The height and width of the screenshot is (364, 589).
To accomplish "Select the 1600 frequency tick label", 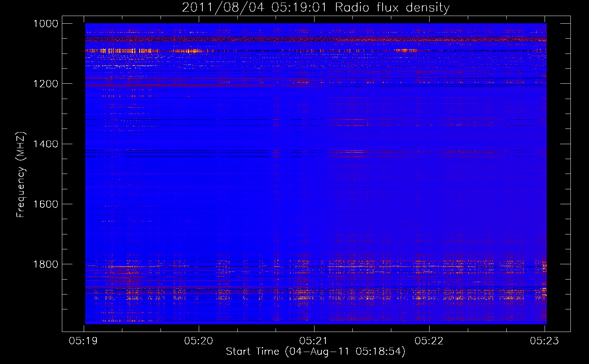I will pyautogui.click(x=46, y=204).
